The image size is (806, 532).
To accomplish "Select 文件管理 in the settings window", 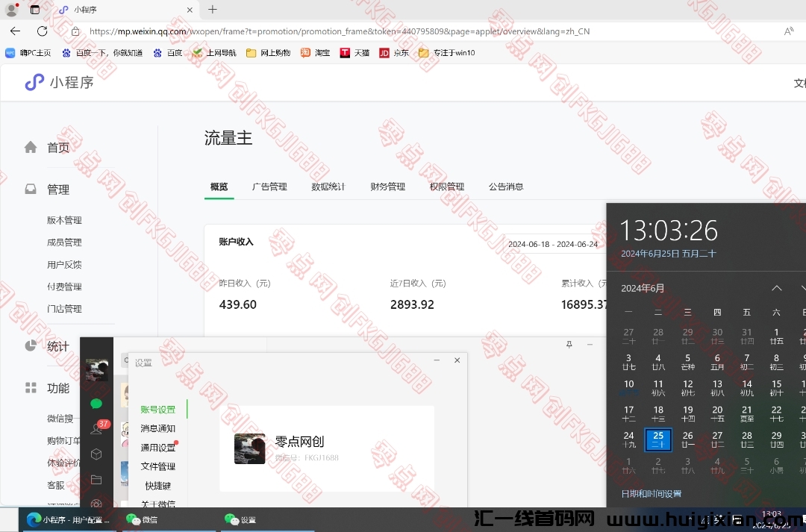I will (157, 466).
